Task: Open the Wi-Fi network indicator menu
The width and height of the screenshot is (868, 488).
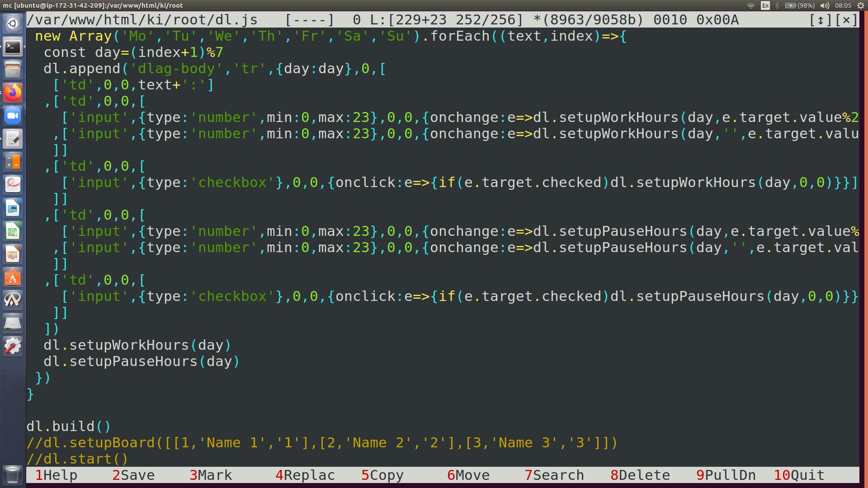Action: (751, 5)
